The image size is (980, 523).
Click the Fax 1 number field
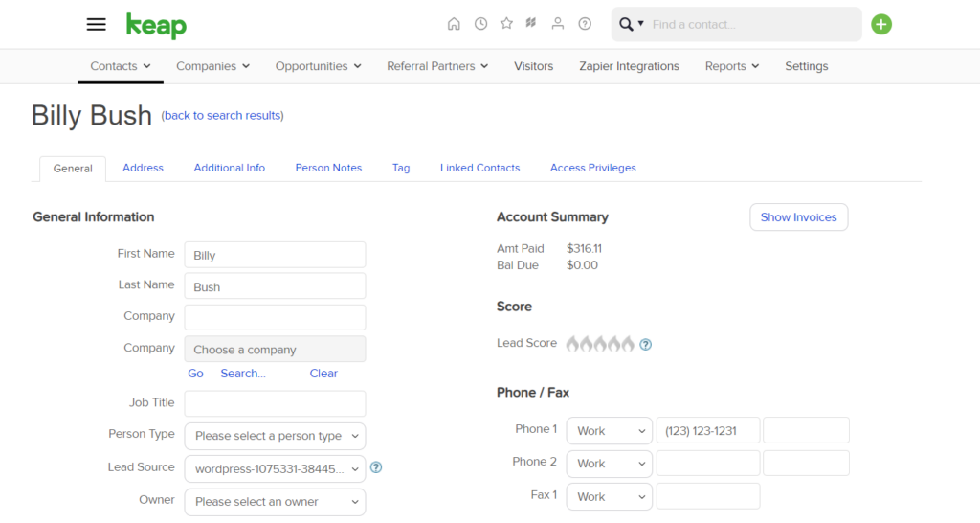click(x=708, y=496)
